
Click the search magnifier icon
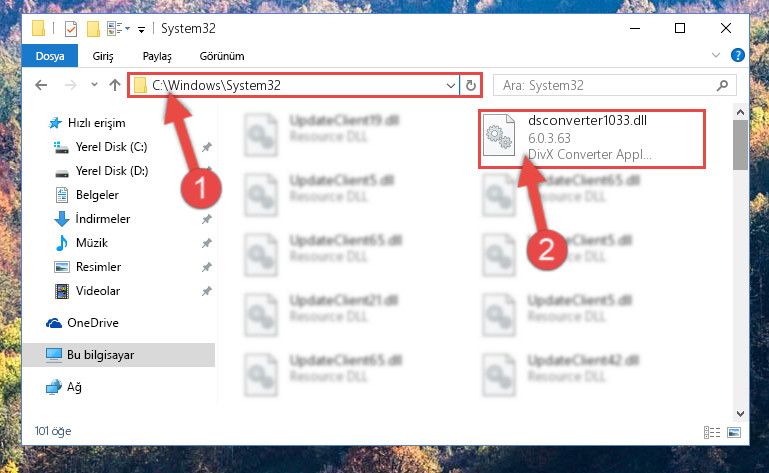[x=722, y=86]
